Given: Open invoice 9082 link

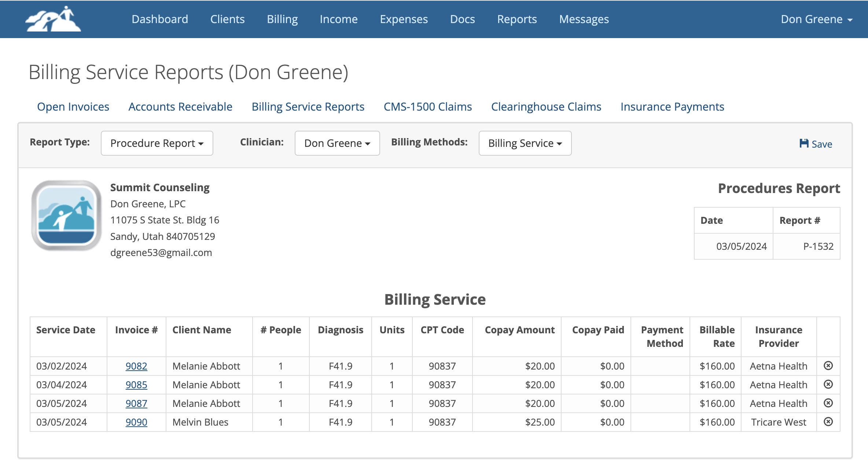Looking at the screenshot, I should [136, 366].
